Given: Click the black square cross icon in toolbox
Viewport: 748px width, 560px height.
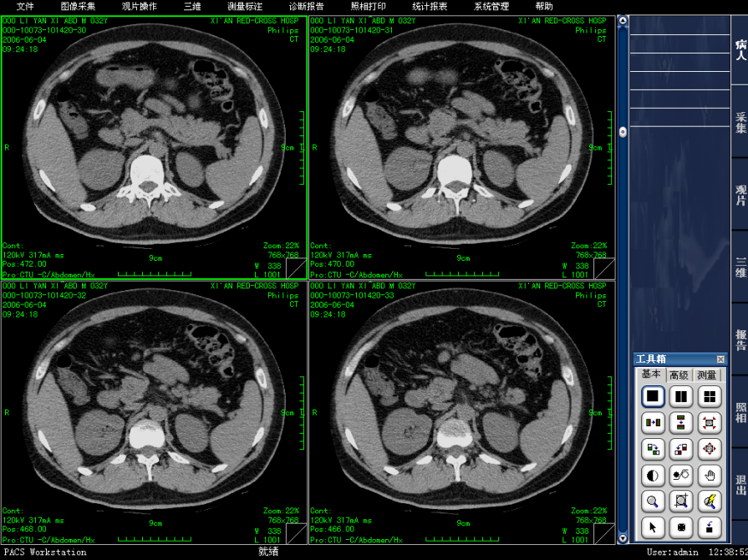Looking at the screenshot, I should [681, 527].
